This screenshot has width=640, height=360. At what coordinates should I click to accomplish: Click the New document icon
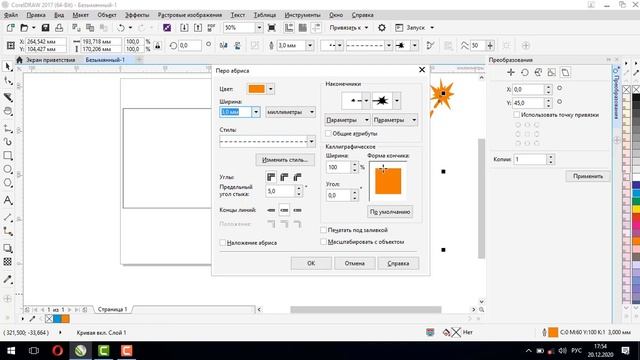point(10,28)
